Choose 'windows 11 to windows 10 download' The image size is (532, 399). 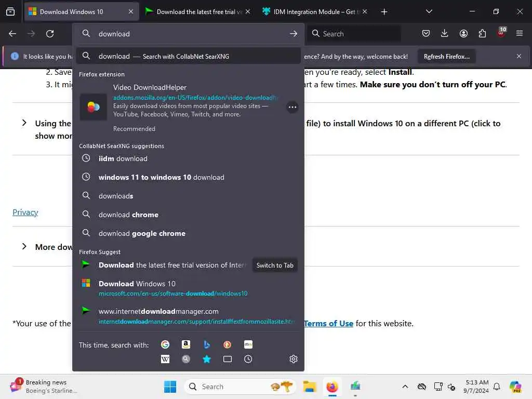pos(188,177)
